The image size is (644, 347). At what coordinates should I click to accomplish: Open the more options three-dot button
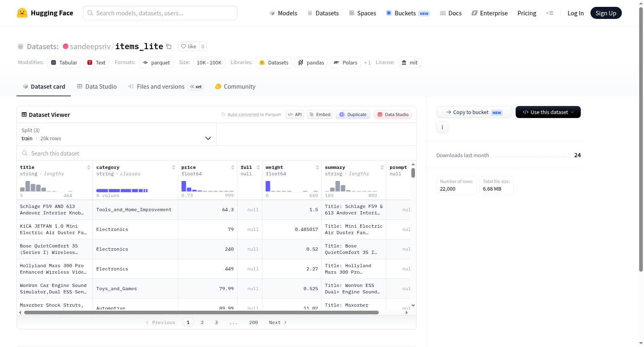tap(442, 127)
